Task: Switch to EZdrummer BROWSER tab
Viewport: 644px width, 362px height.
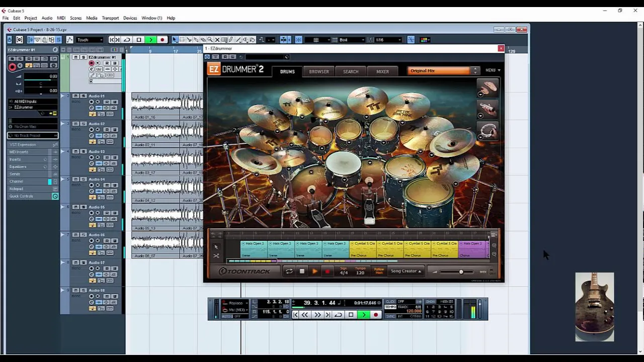Action: coord(319,71)
